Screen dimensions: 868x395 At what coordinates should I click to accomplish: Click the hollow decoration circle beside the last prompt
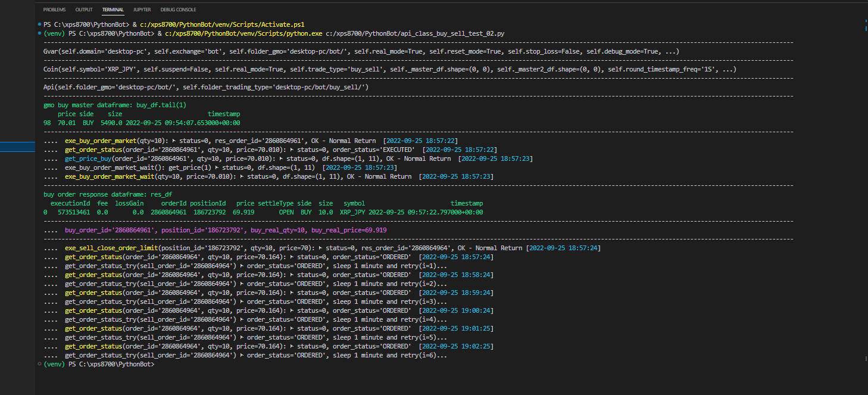pos(39,363)
